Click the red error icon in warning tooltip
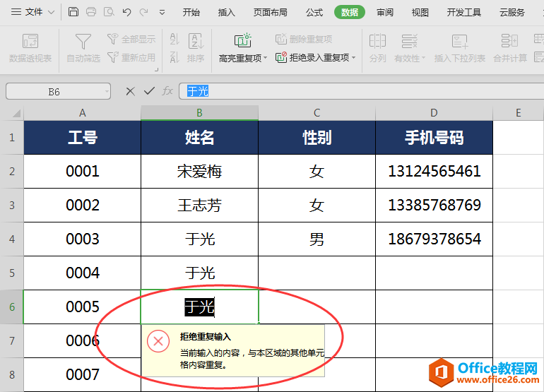 [x=158, y=340]
